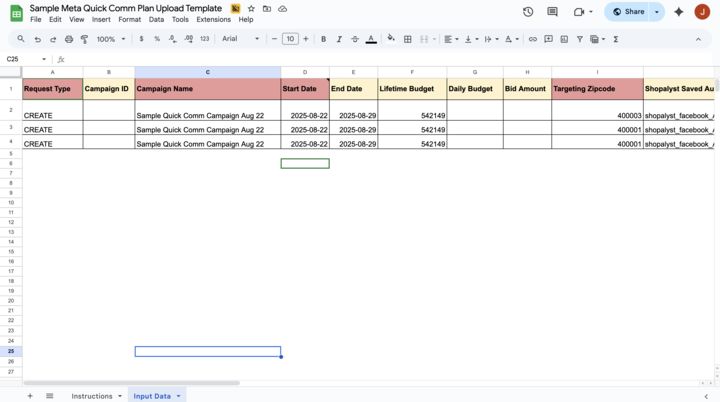Select the Targeting Zipcode header cell
Viewport: 720px width, 402px height.
597,89
